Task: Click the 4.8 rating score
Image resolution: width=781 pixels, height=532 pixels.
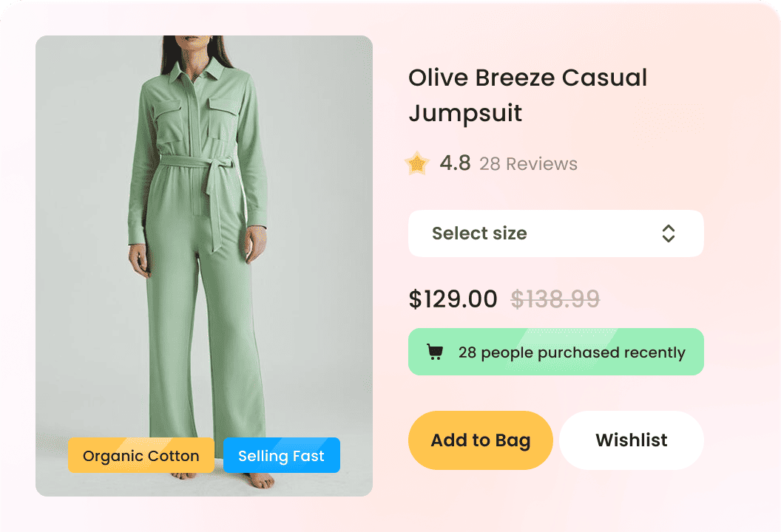Action: click(455, 163)
